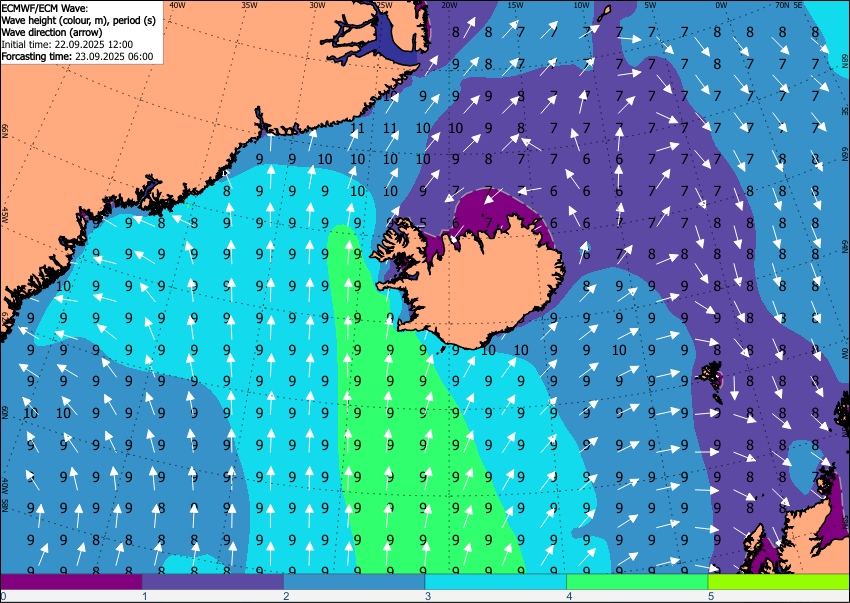Viewport: 850px width, 603px height.
Task: Pick the blue 2–3 m legend swatch
Action: tap(354, 582)
